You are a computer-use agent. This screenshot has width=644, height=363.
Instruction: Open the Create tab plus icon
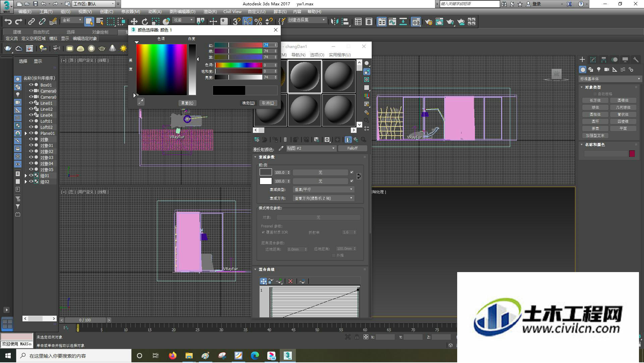tap(582, 60)
